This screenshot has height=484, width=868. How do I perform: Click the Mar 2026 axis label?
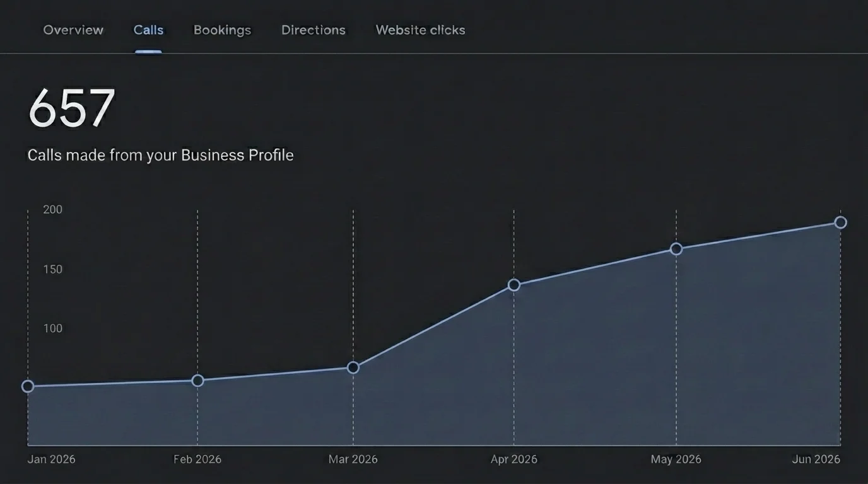click(353, 459)
